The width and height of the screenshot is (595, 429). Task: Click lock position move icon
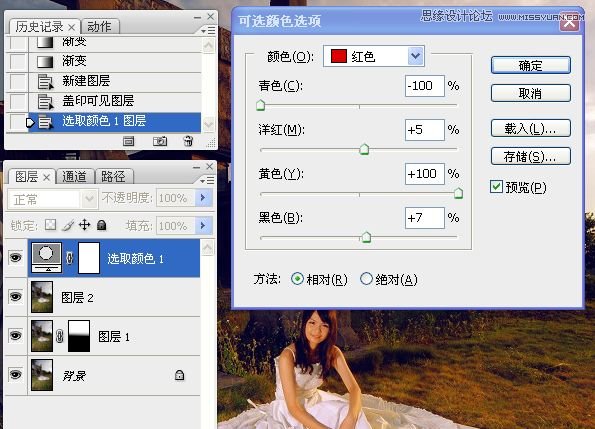pyautogui.click(x=85, y=225)
